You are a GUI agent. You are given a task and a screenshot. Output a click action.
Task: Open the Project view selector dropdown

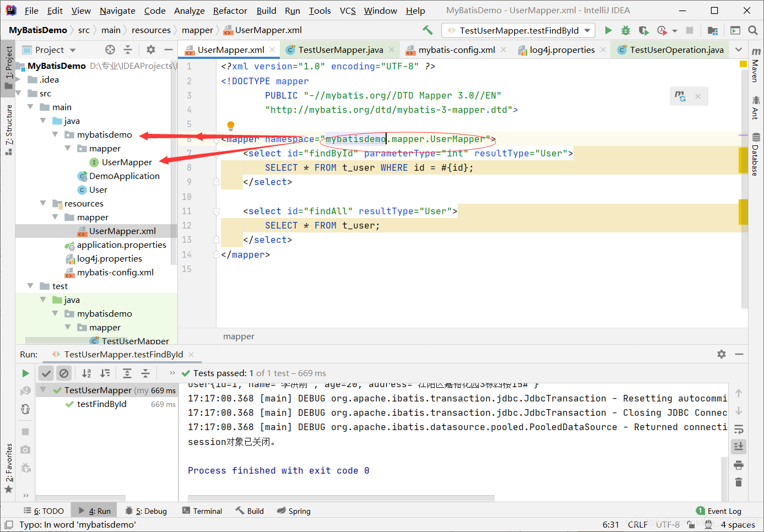[50, 50]
